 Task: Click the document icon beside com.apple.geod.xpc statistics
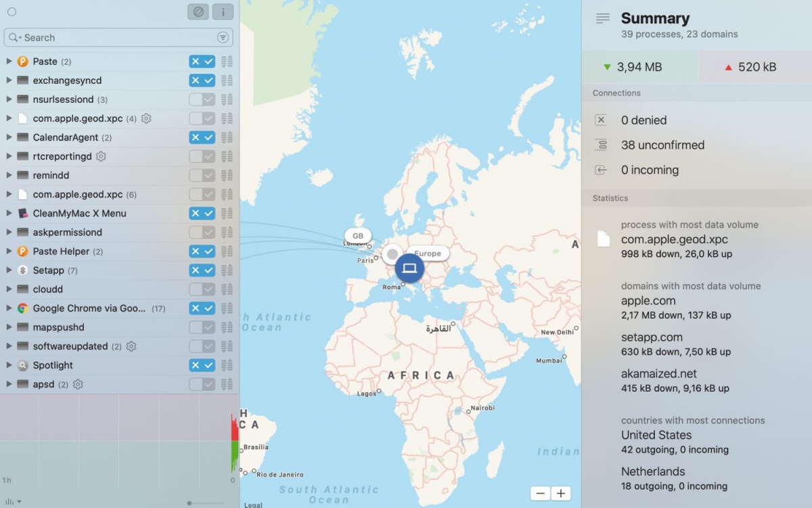(x=603, y=239)
